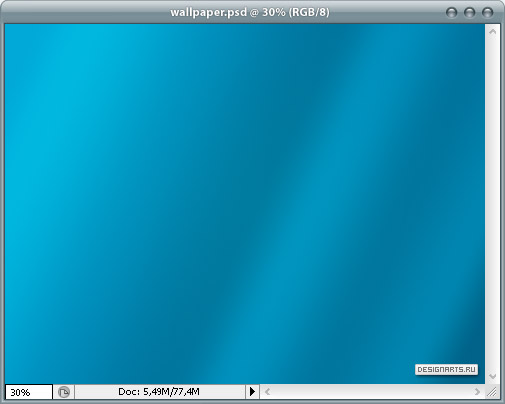This screenshot has width=505, height=404.
Task: Click the Version Cue status icon
Action: pyautogui.click(x=64, y=392)
